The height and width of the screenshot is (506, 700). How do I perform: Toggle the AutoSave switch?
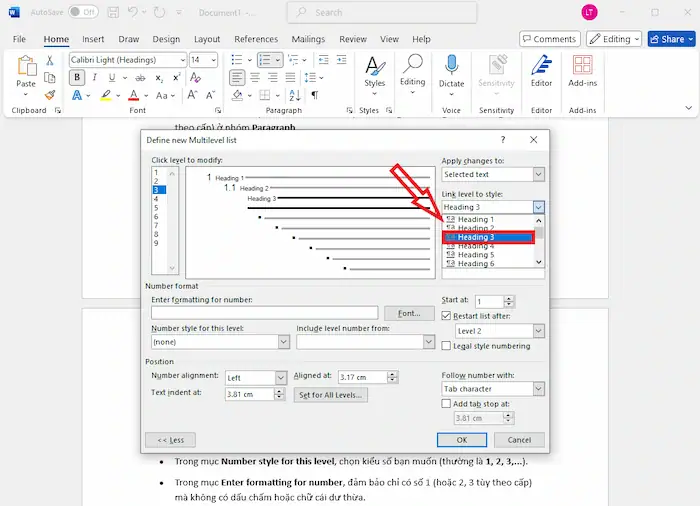click(83, 12)
